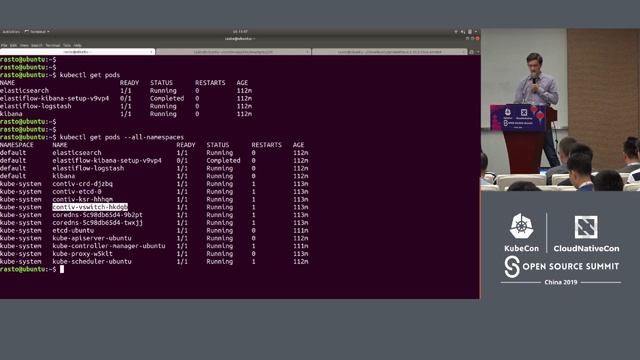
Task: Close the second terminal tab
Action: 307,52
